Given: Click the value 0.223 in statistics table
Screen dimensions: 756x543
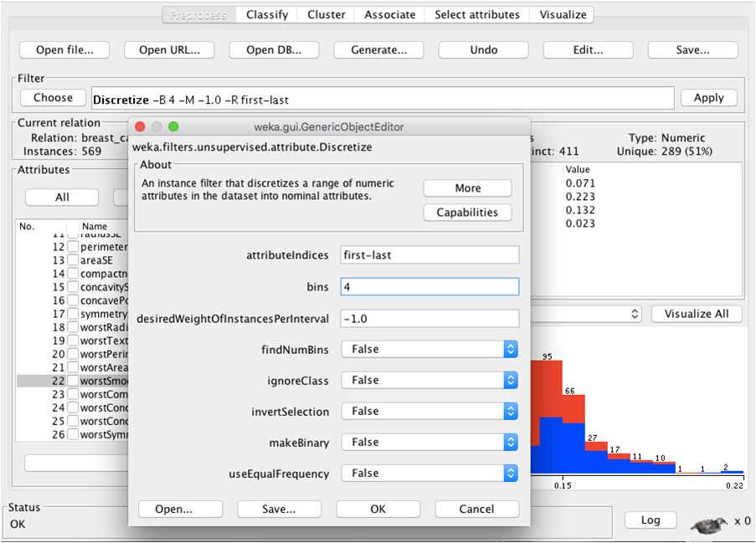Looking at the screenshot, I should [x=580, y=197].
